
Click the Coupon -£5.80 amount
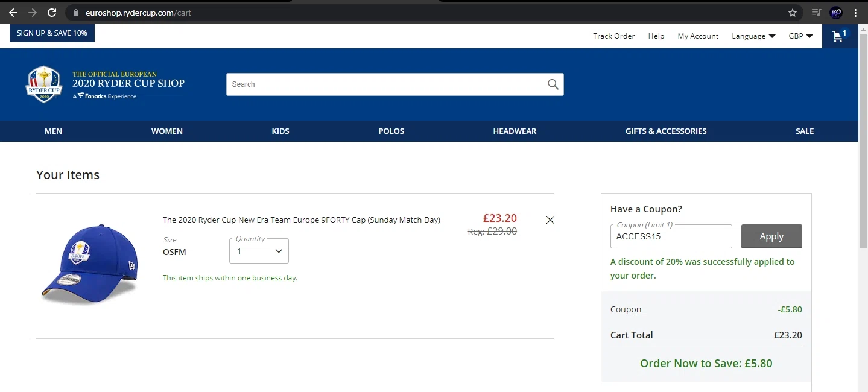(790, 309)
